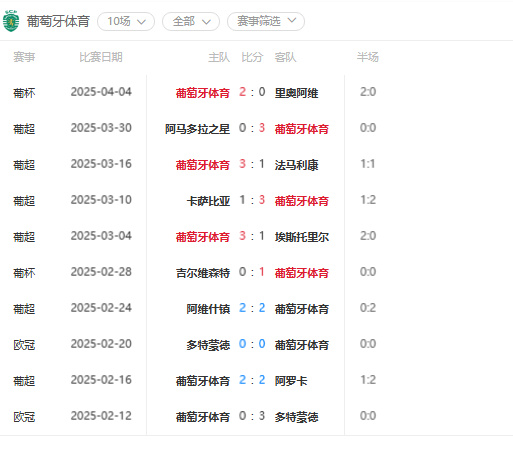Click the 吉尔维森特 home team name
Image resolution: width=513 pixels, height=449 pixels.
[203, 273]
